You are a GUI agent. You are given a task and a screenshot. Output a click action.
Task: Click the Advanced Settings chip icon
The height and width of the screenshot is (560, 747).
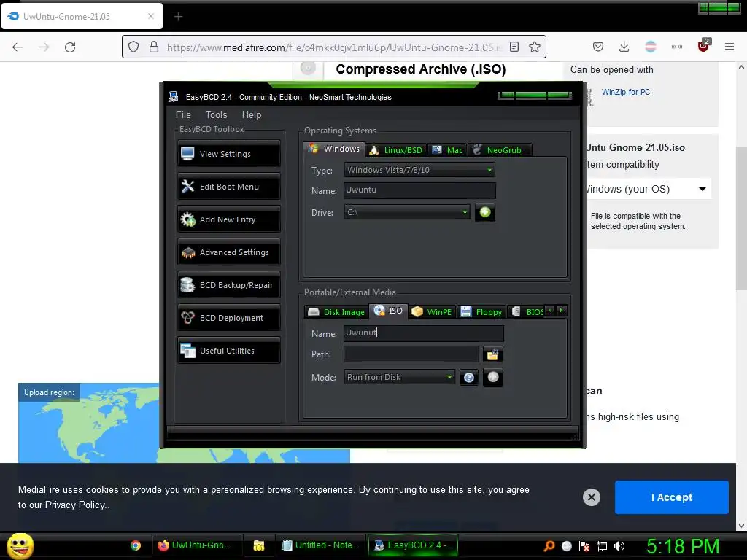pos(188,252)
